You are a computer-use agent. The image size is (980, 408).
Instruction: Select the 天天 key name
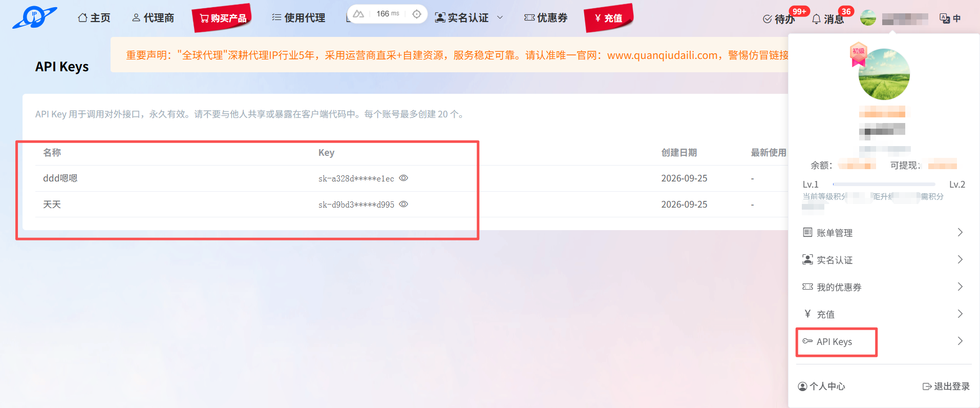pyautogui.click(x=52, y=205)
